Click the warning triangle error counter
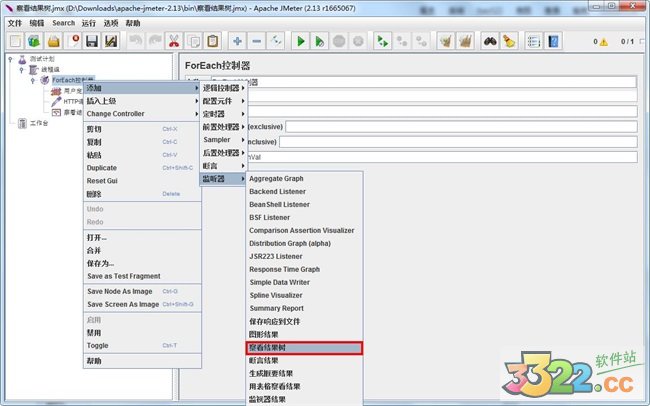Screen dimensions: 650x406 click(603, 41)
